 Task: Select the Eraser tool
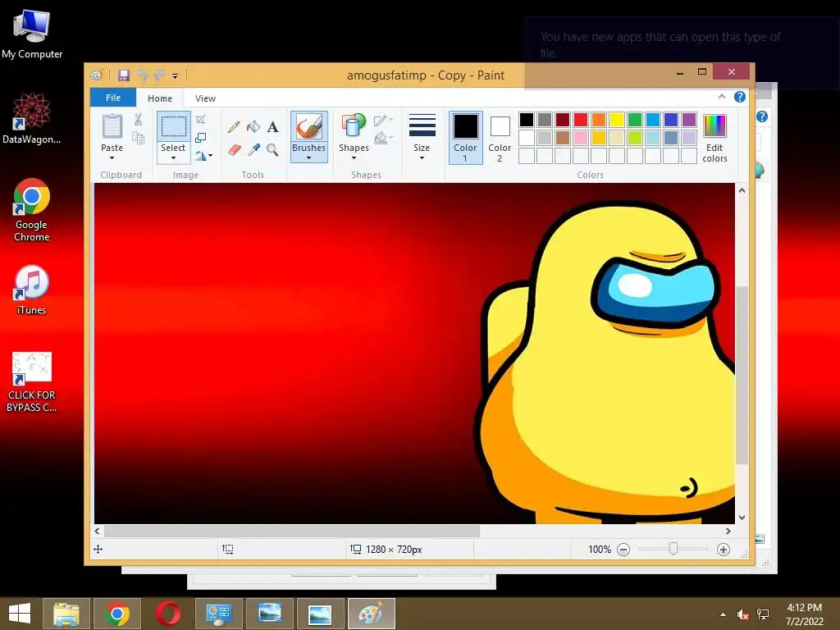234,149
